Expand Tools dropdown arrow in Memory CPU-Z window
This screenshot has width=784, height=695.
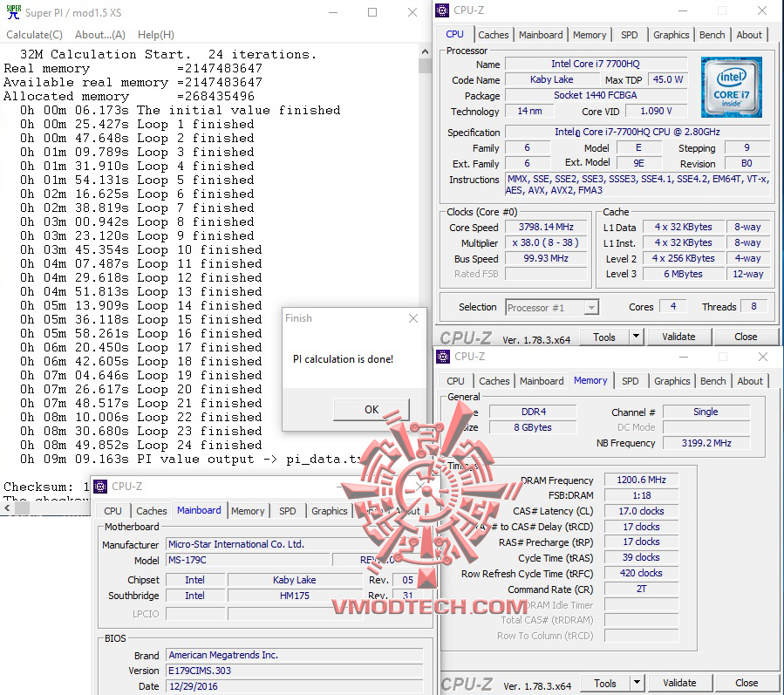click(637, 683)
